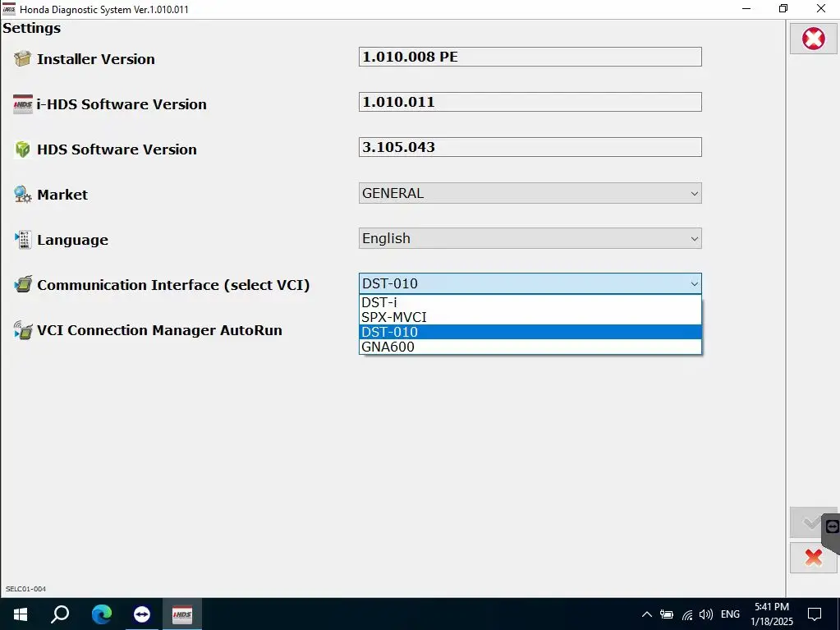Screen dimensions: 840x630
Task: Open the Language dropdown showing English
Action: 530,239
